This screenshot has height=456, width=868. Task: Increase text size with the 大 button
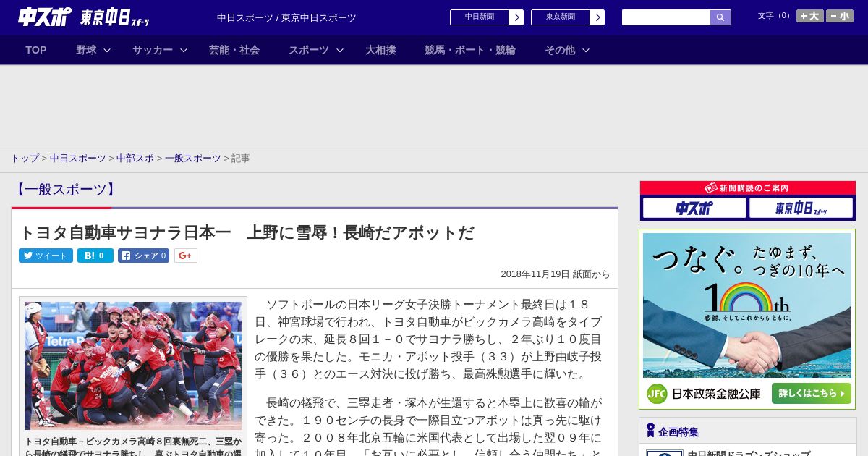click(809, 16)
